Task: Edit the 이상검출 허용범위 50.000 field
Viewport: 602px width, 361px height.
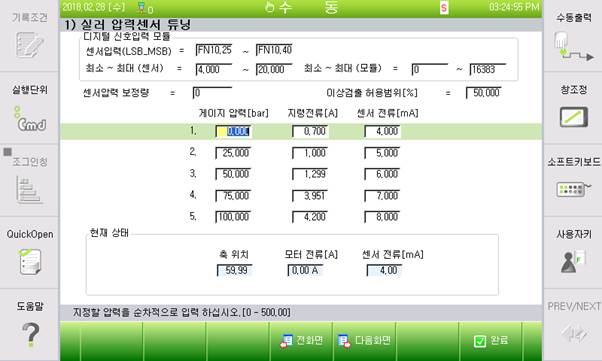Action: point(483,93)
